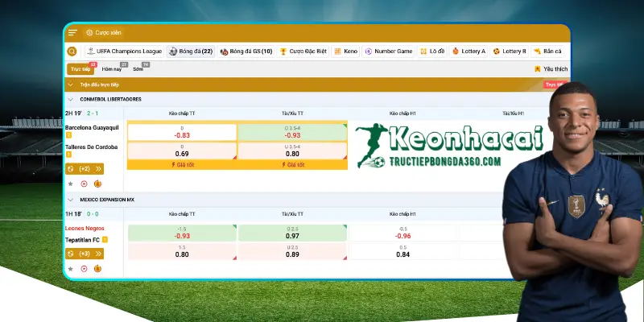Collapse the Trận đấu trực tiếp section
Viewport: 644px width, 322px height.
coord(71,85)
